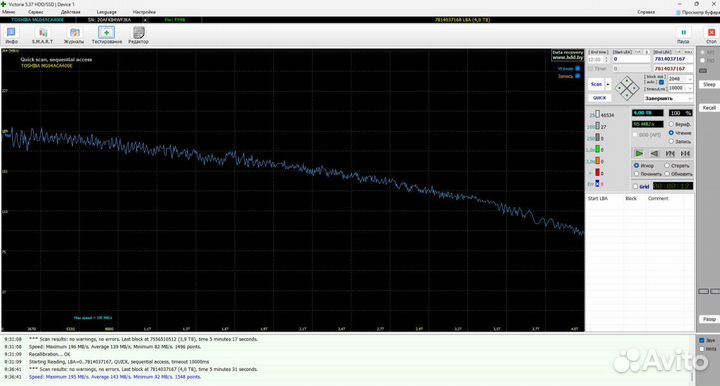Click the diamond-shaped head positioning control

pyautogui.click(x=627, y=88)
